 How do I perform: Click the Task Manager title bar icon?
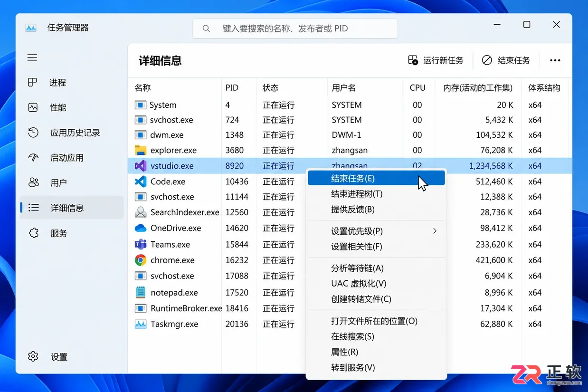coord(31,28)
